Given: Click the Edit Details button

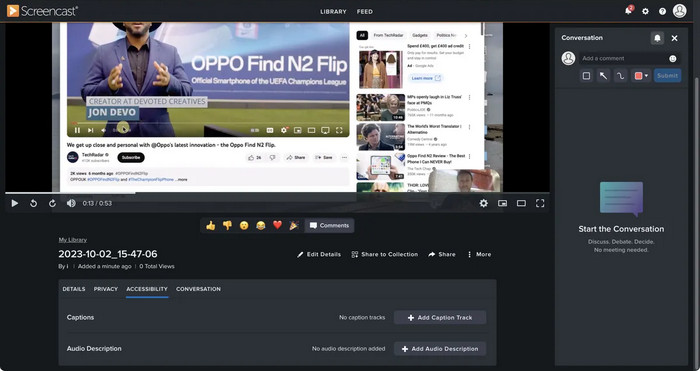Looking at the screenshot, I should click(319, 254).
